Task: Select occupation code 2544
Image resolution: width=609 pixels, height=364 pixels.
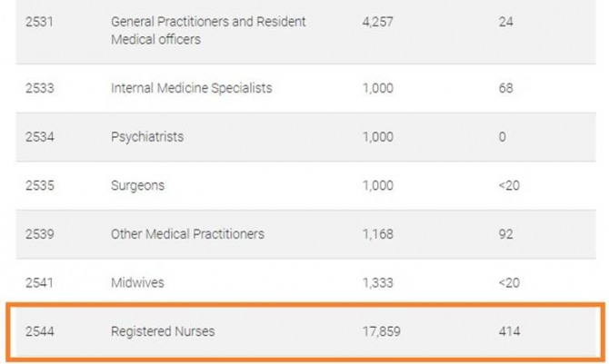Action: [x=41, y=331]
